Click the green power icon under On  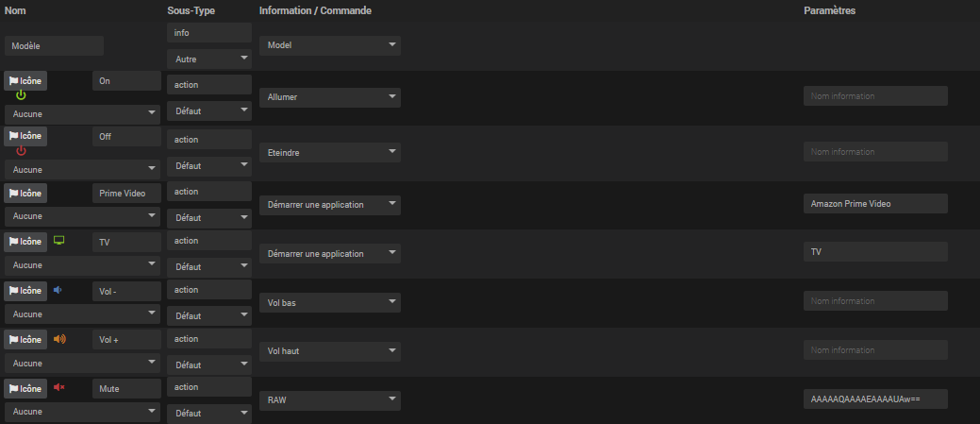(x=21, y=95)
